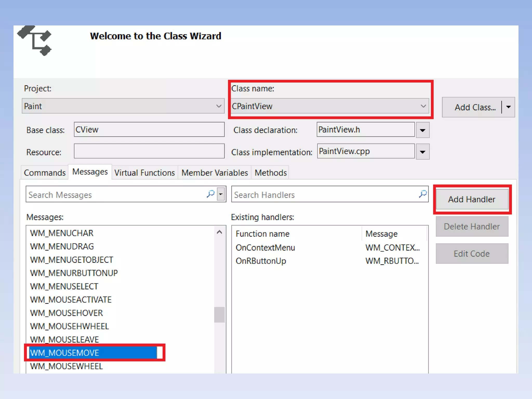Viewport: 532px width, 399px height.
Task: Open the Member Variables tab
Action: [215, 173]
